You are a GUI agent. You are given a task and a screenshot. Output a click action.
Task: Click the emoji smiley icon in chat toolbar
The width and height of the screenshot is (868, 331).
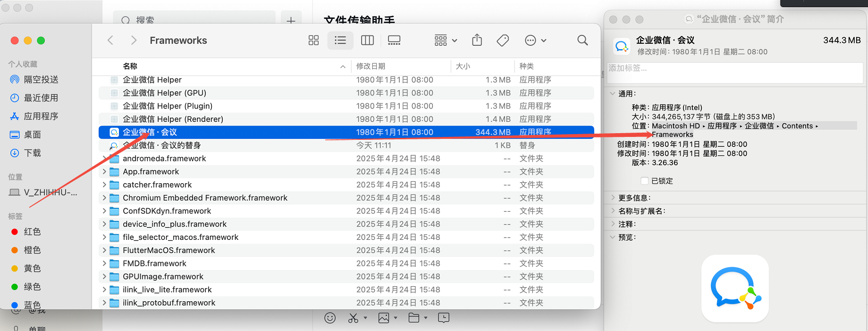330,318
